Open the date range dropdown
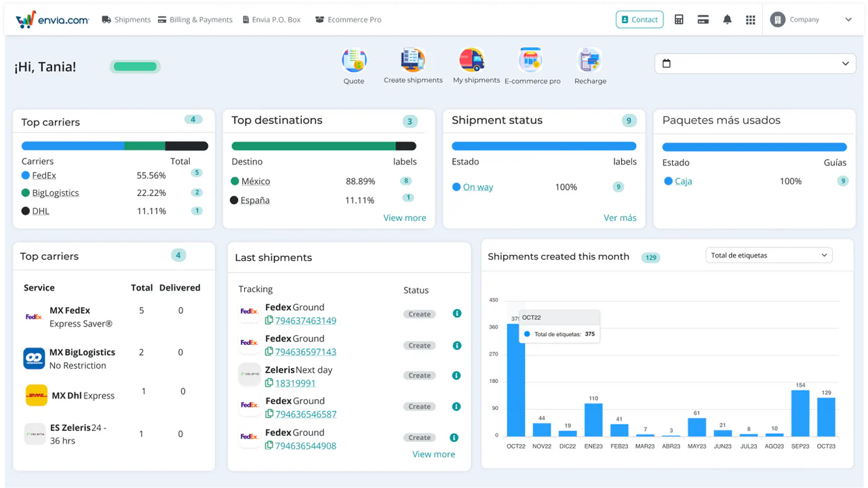 (x=755, y=63)
